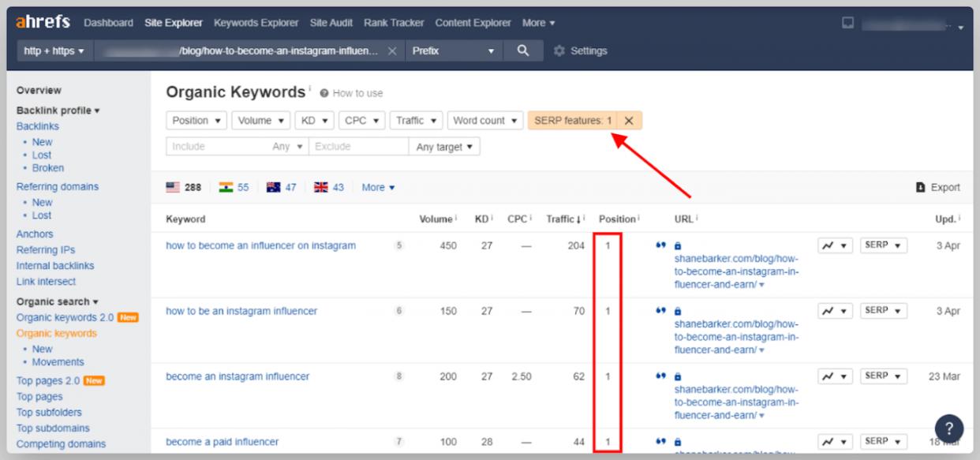Go to Dashboard in top navigation
Image resolution: width=980 pixels, height=460 pixels.
[x=108, y=23]
